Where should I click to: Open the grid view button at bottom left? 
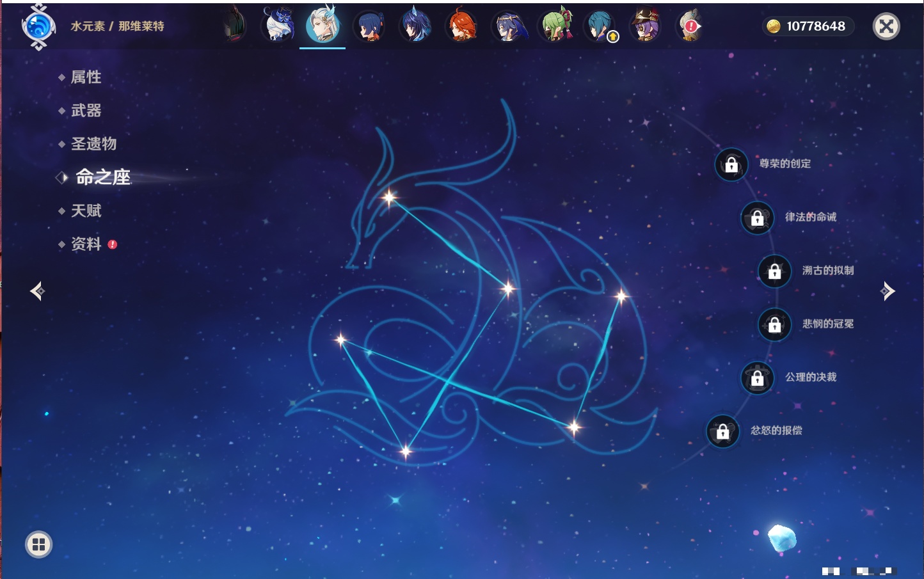point(38,544)
